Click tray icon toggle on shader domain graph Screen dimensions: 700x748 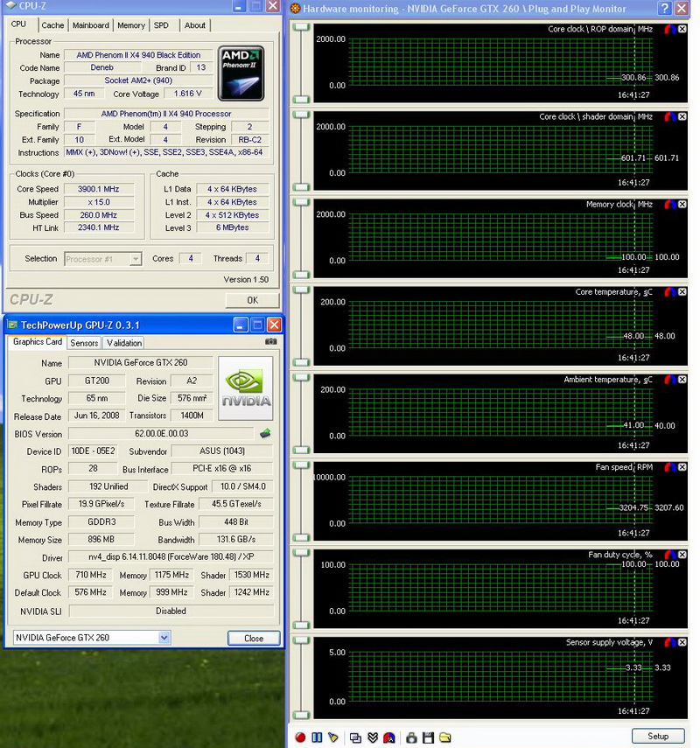click(x=670, y=116)
